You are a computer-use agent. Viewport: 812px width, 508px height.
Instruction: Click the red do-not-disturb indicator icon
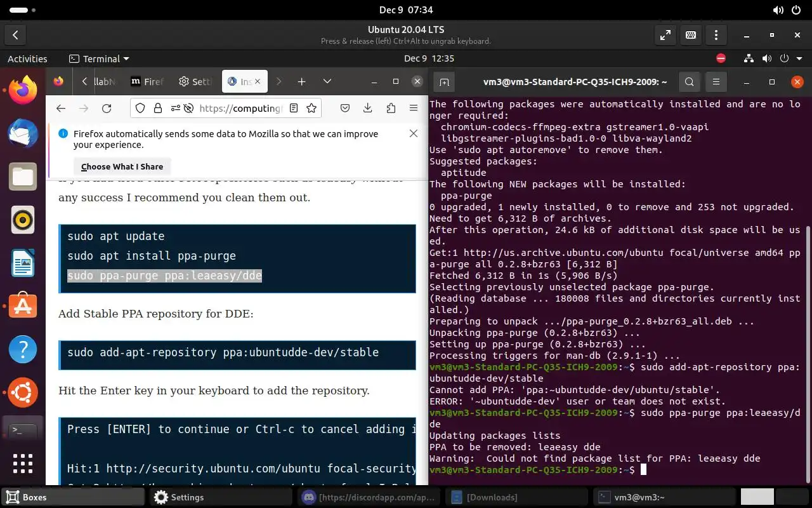[721, 58]
